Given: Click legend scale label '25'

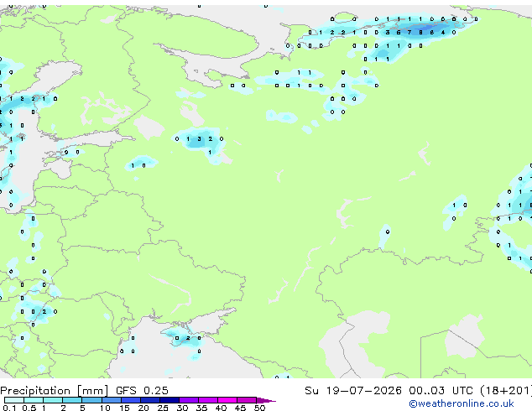Looking at the screenshot, I should click(x=163, y=408).
